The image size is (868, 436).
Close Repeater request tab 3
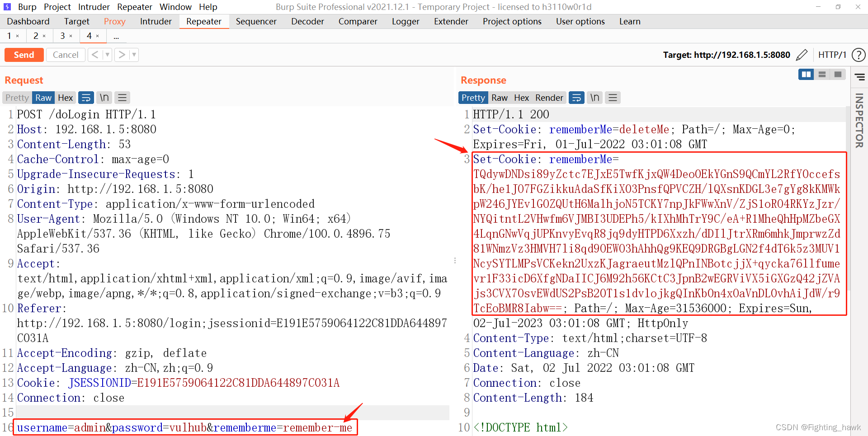click(x=71, y=36)
